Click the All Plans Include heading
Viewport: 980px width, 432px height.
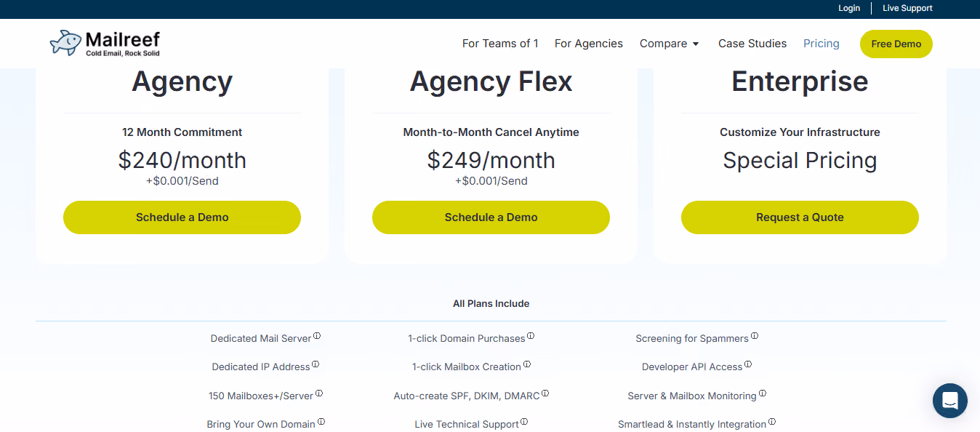point(491,303)
